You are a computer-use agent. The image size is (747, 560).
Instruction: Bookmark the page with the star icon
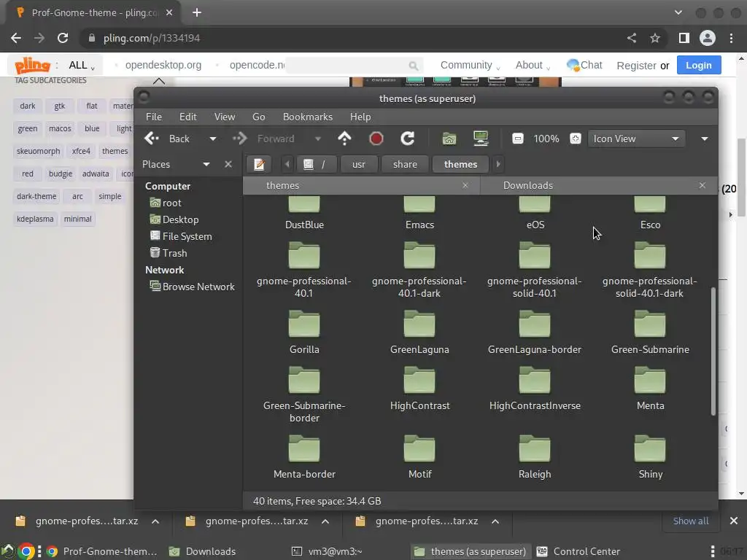655,38
